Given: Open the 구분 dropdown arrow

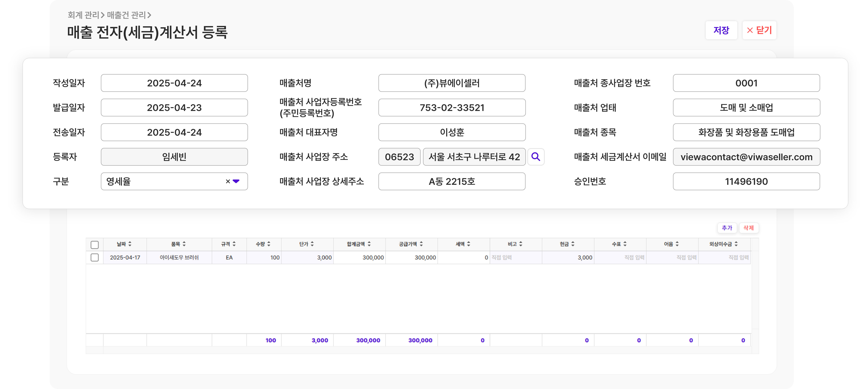Looking at the screenshot, I should coord(236,181).
